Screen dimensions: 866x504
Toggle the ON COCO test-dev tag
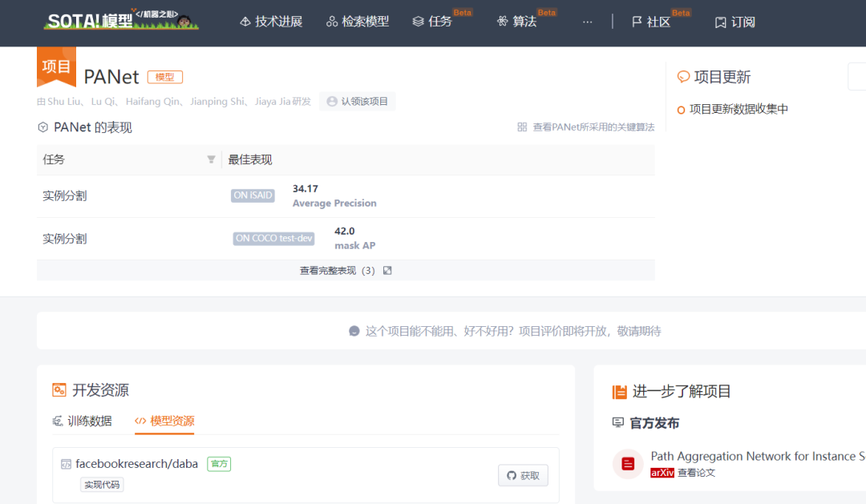[x=273, y=238]
